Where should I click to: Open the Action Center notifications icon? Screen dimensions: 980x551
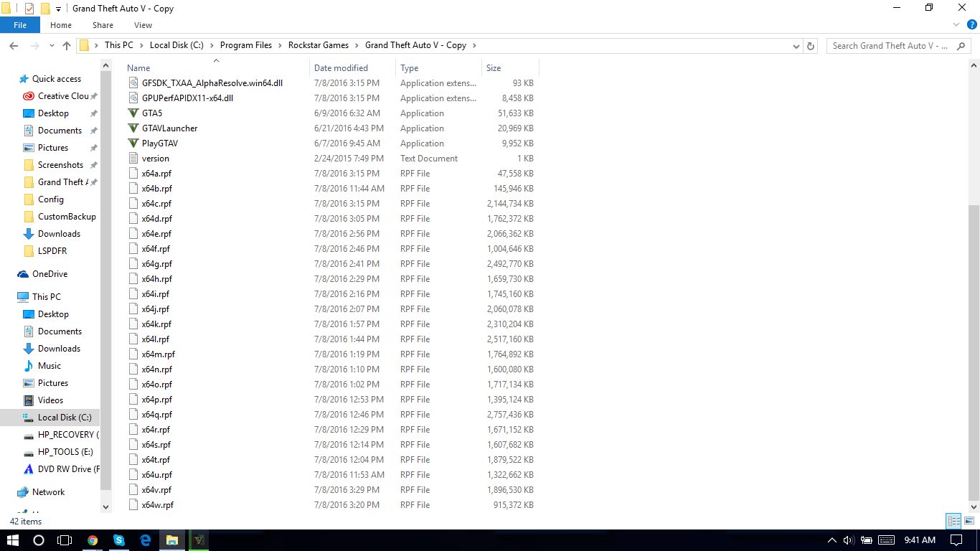(956, 540)
